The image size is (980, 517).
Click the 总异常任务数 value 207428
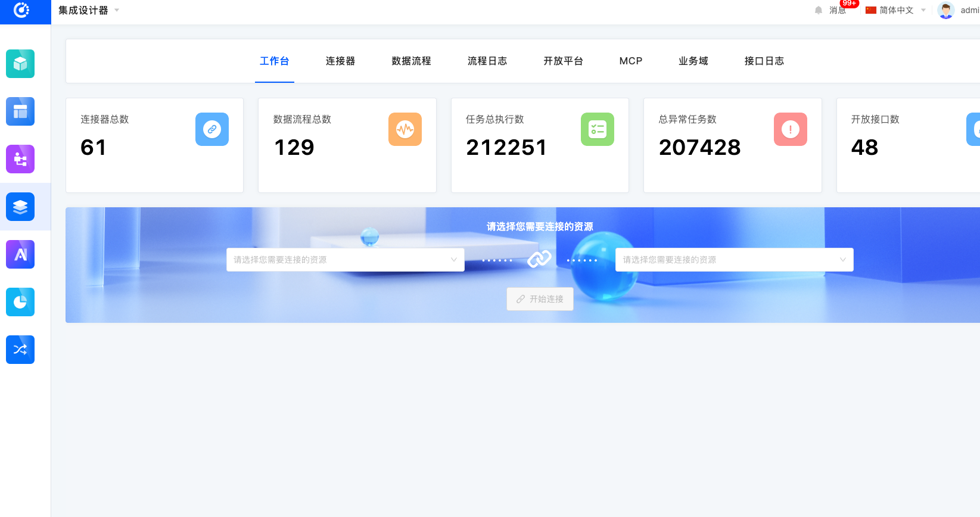click(x=700, y=147)
